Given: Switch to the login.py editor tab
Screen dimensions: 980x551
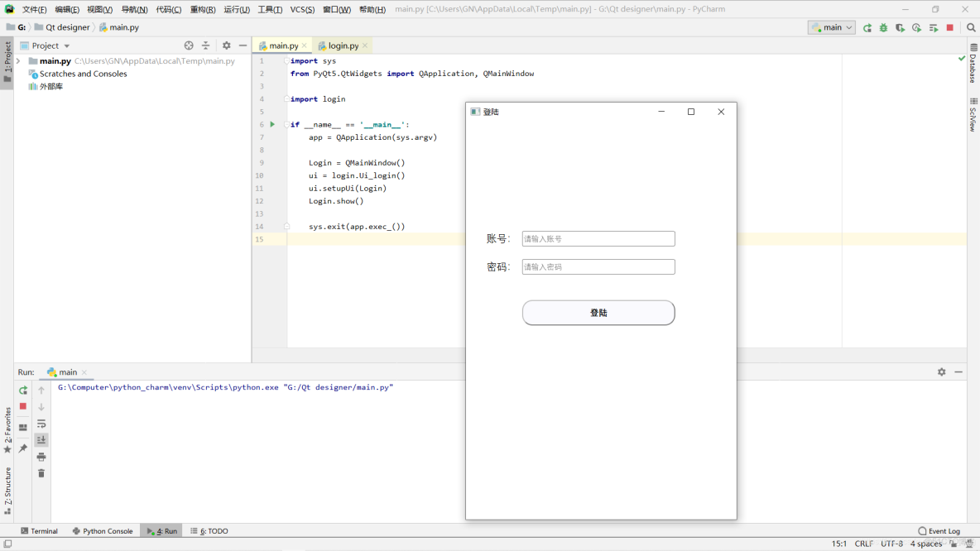Looking at the screenshot, I should [x=342, y=45].
